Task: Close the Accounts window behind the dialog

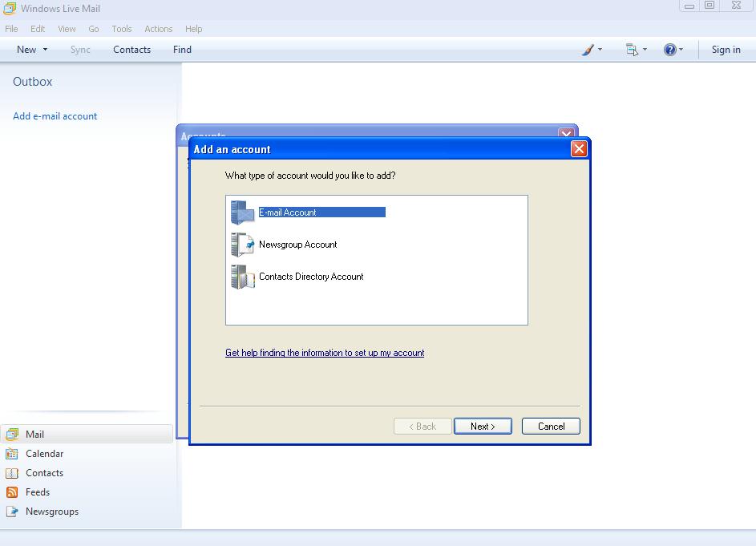Action: pos(565,132)
